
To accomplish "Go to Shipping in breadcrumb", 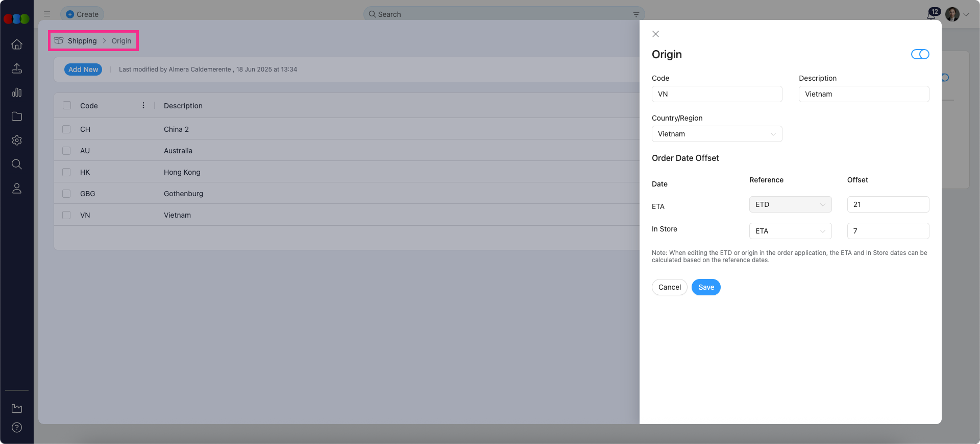I will (x=82, y=41).
